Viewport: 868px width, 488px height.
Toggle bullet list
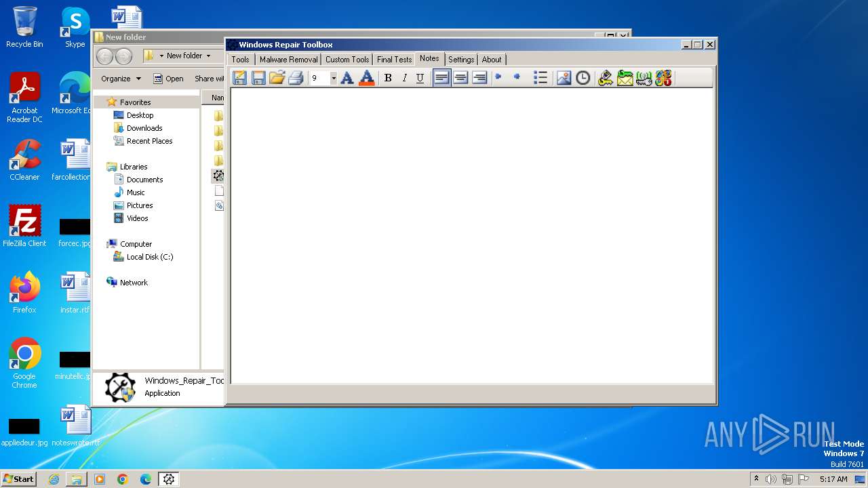tap(540, 78)
